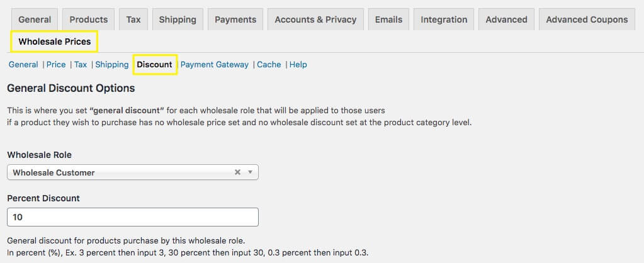This screenshot has height=263, width=644.
Task: Go to the Price sub-section link
Action: pos(56,64)
